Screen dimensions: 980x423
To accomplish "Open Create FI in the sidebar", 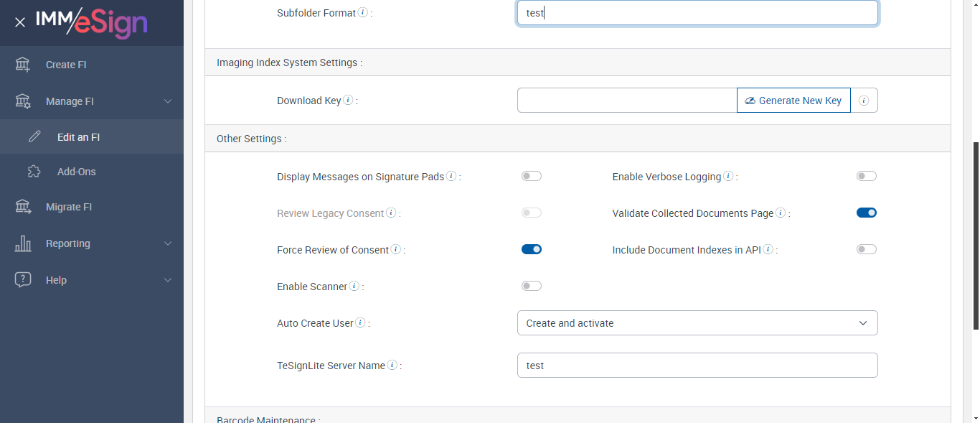I will click(66, 65).
